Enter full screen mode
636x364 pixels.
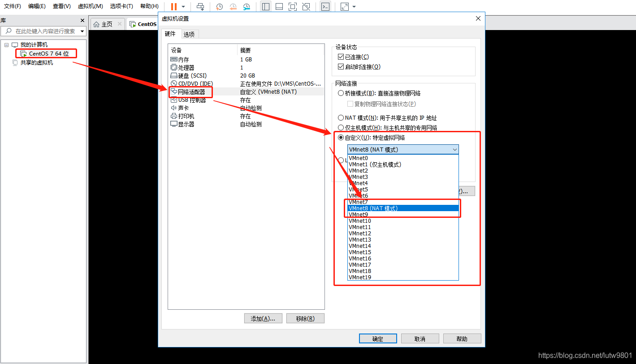(292, 7)
